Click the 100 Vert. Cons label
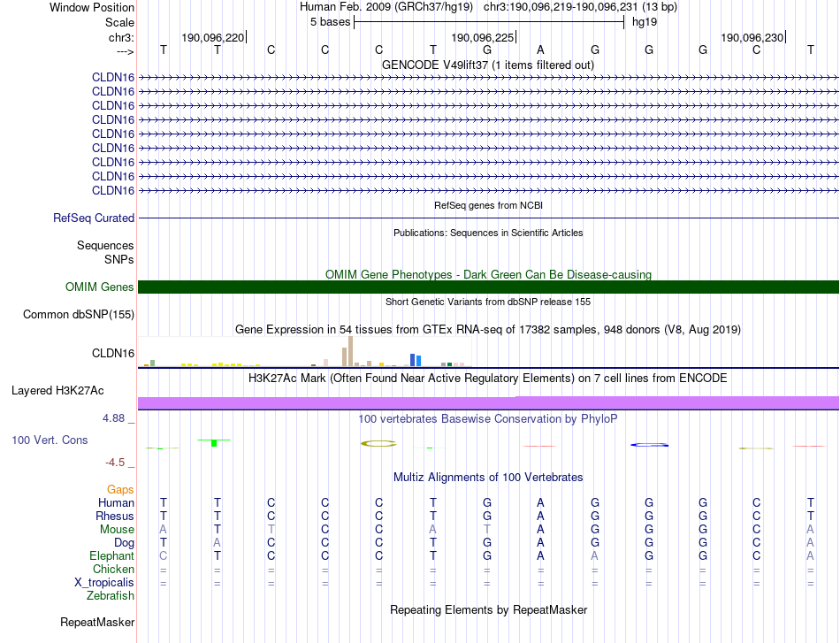This screenshot has height=643, width=840. 50,440
